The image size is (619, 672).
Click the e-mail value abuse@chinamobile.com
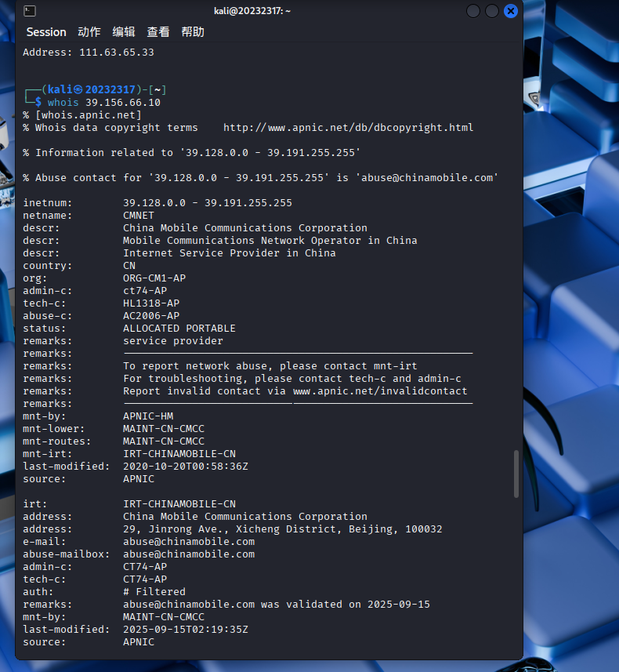(x=189, y=542)
